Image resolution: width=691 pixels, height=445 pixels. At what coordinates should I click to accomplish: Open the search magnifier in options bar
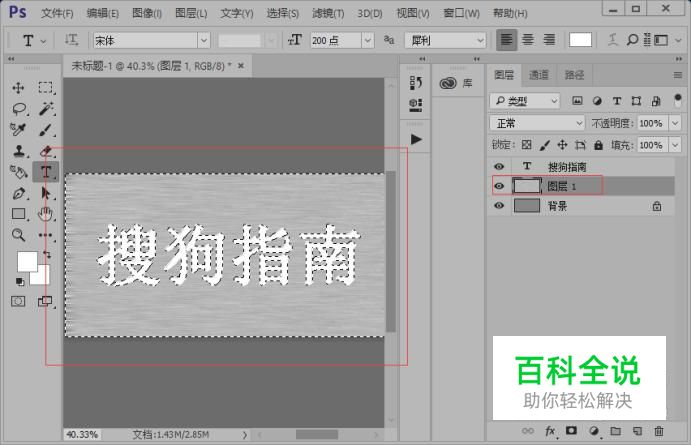click(632, 40)
